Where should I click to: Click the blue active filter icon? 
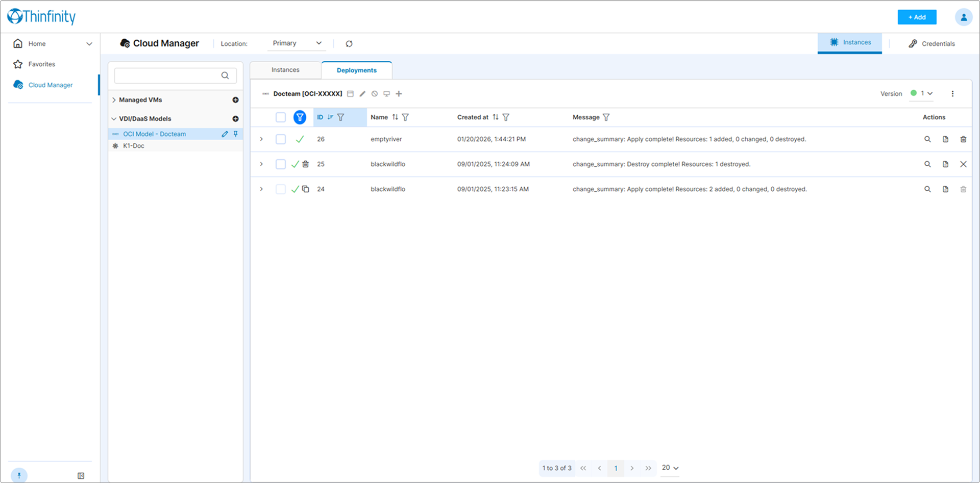300,117
